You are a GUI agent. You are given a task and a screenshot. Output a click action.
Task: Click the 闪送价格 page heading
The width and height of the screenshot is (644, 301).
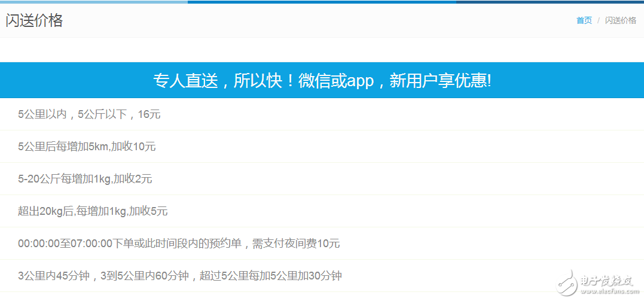[x=34, y=20]
